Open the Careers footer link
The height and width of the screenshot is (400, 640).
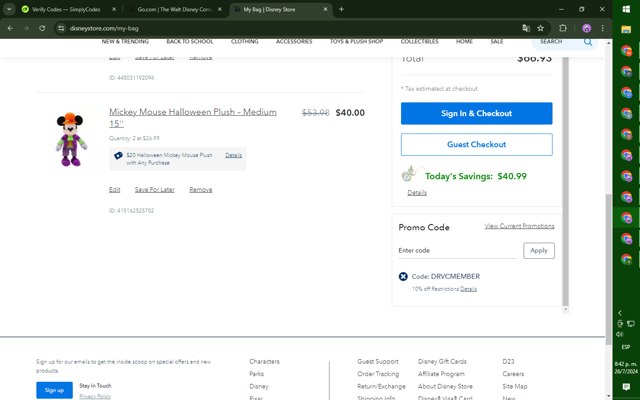(513, 374)
